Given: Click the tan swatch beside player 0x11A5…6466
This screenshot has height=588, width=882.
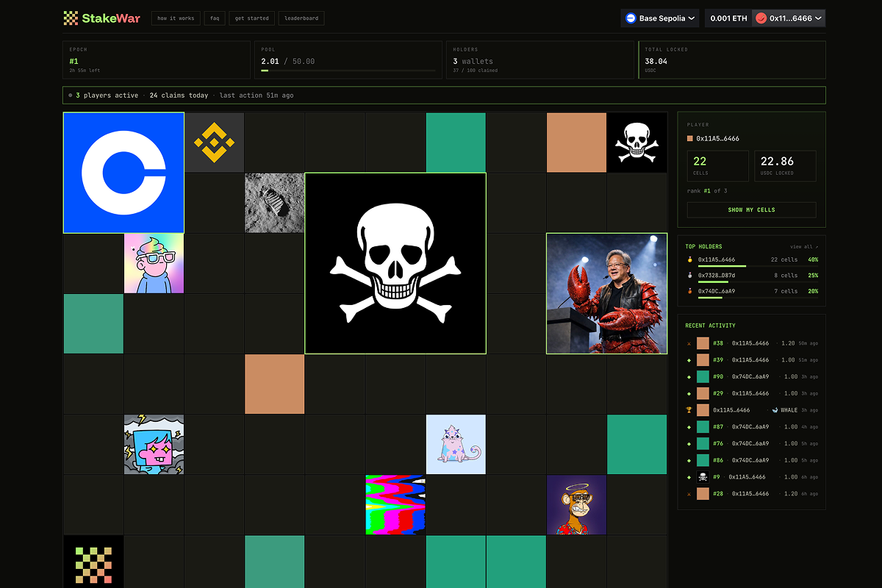Looking at the screenshot, I should click(x=690, y=139).
